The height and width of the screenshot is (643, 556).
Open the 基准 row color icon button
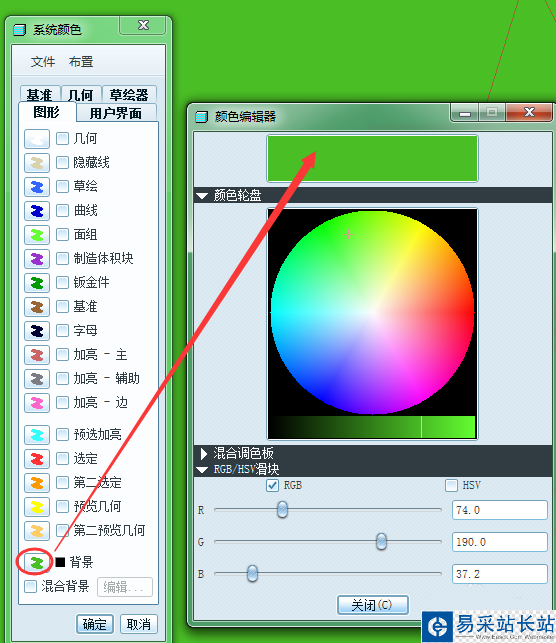[37, 307]
